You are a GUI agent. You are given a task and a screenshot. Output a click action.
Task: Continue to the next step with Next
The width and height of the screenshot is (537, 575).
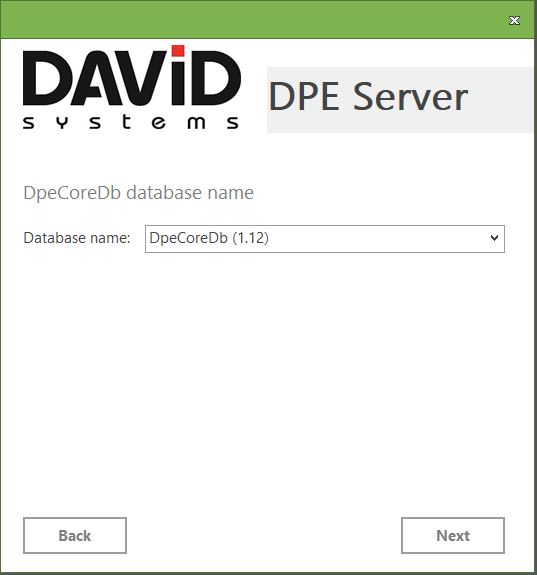tap(453, 535)
